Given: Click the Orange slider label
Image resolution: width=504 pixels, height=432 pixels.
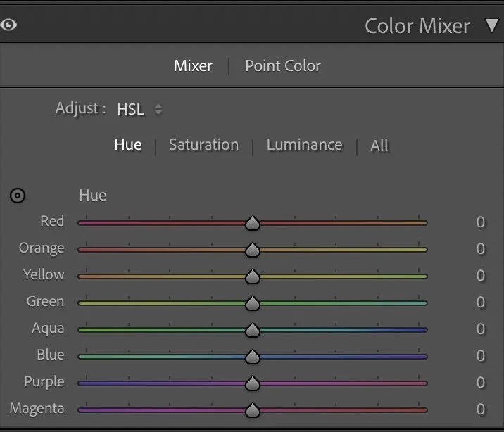Looking at the screenshot, I should [42, 248].
